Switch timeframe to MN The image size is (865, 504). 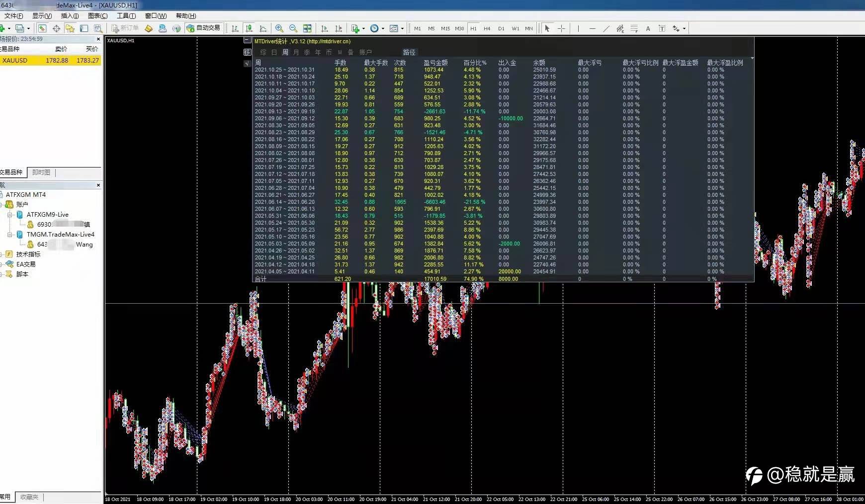tap(529, 28)
